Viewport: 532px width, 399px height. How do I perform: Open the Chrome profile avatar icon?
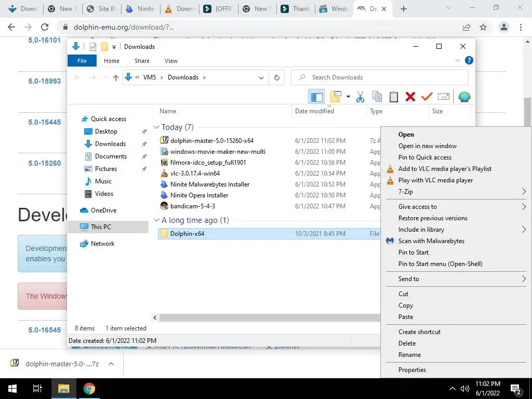tap(504, 27)
